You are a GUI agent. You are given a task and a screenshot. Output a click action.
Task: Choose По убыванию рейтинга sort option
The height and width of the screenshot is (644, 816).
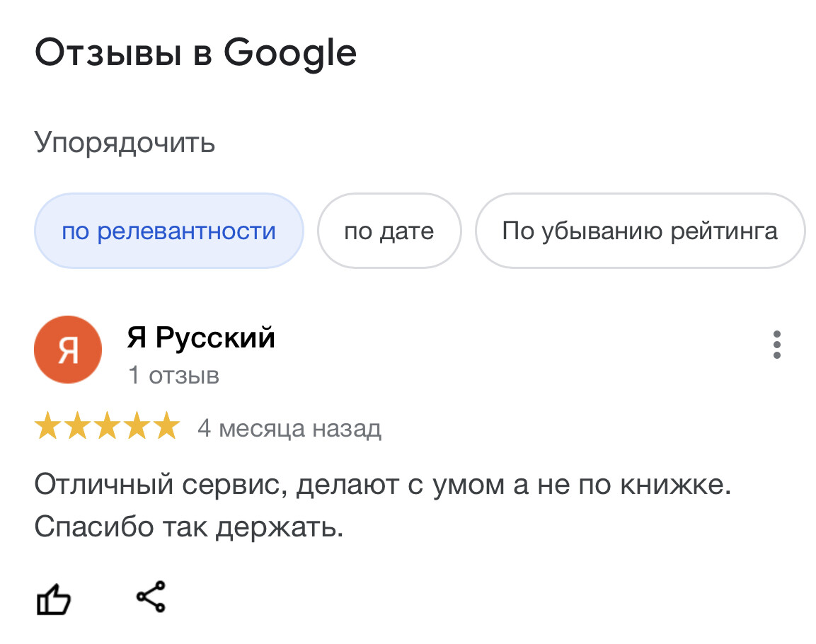coord(640,231)
